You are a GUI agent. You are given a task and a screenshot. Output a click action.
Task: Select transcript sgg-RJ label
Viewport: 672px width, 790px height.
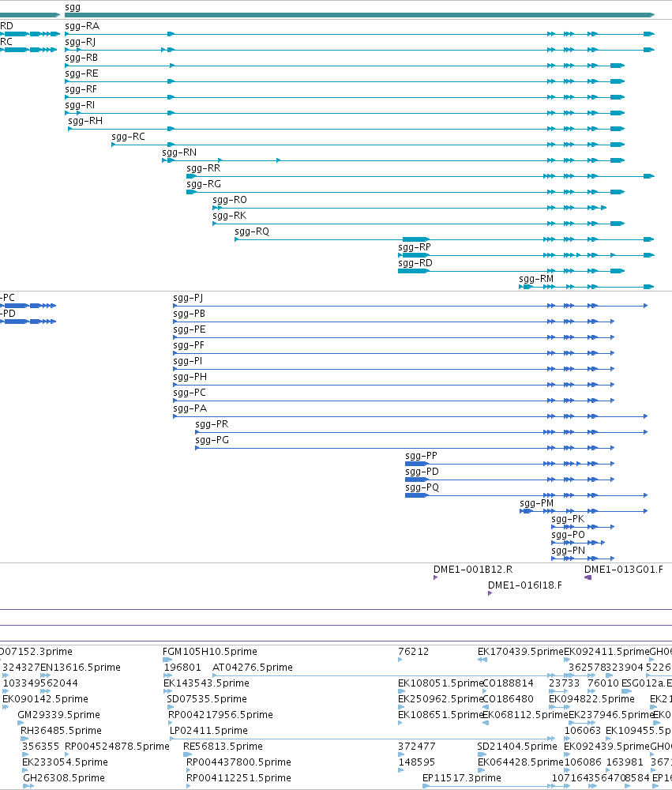pos(80,42)
